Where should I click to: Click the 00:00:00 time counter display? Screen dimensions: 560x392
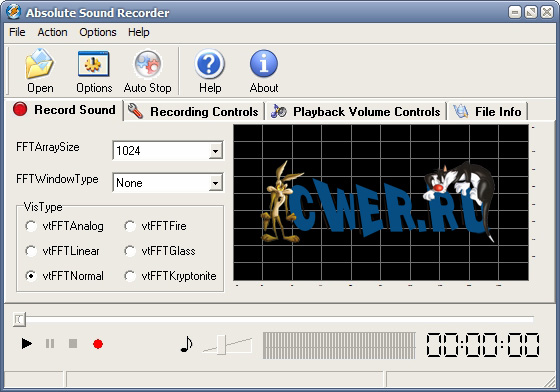tap(483, 345)
